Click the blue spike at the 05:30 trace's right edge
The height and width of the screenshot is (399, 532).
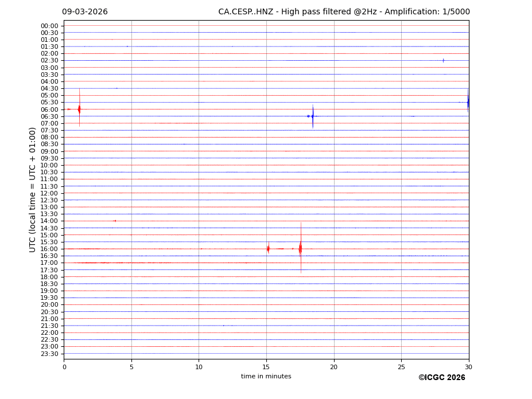[x=468, y=102]
